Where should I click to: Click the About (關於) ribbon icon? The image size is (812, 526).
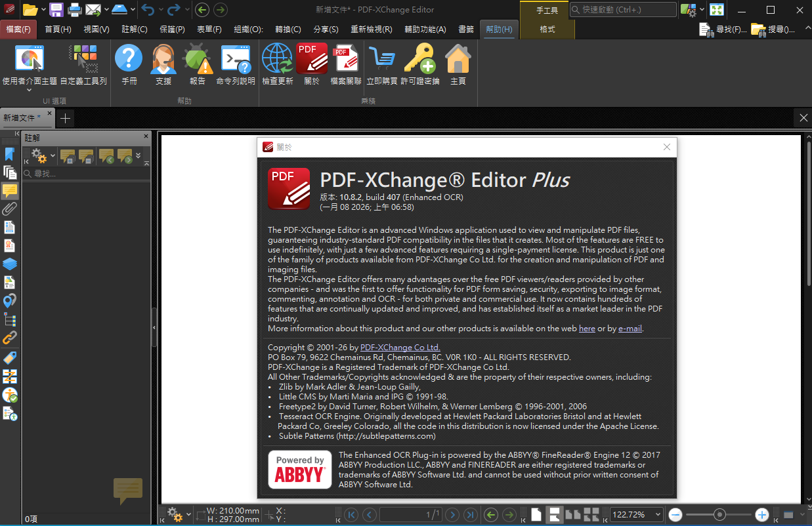pyautogui.click(x=312, y=64)
